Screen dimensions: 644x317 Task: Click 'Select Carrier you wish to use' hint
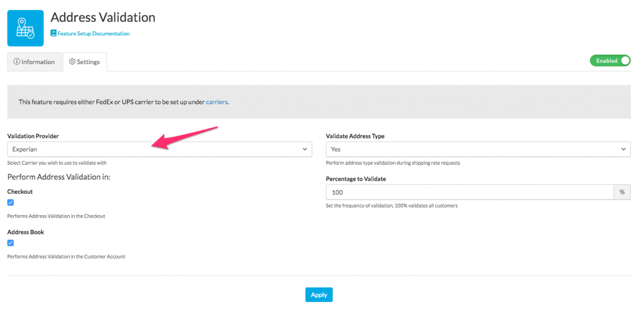pos(57,163)
